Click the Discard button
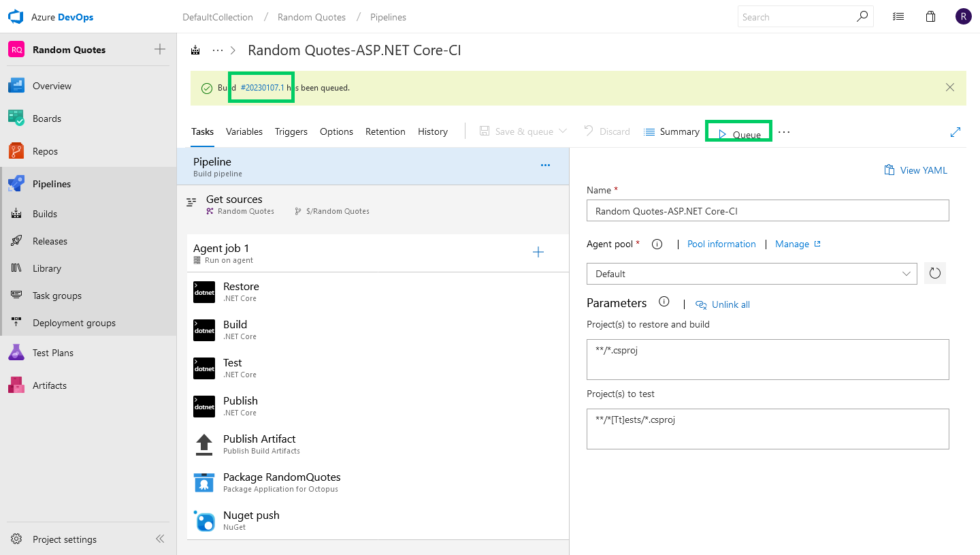This screenshot has height=555, width=980. (x=606, y=131)
